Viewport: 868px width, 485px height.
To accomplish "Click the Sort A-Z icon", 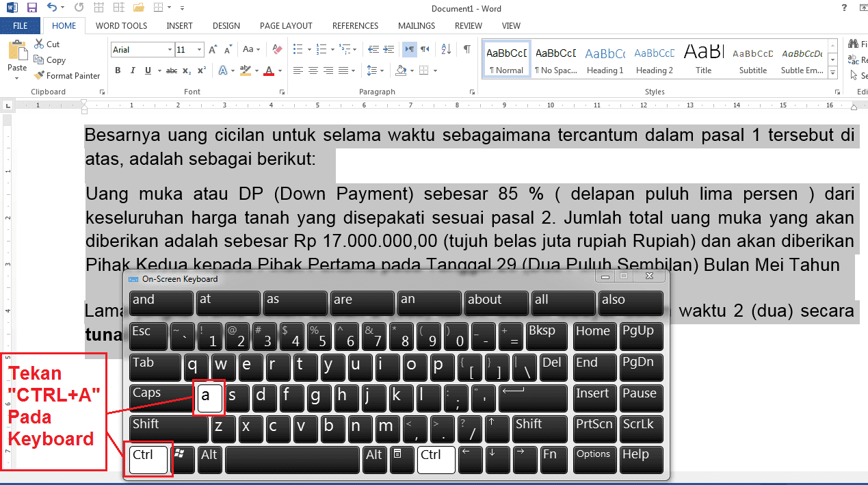I will pyautogui.click(x=446, y=49).
